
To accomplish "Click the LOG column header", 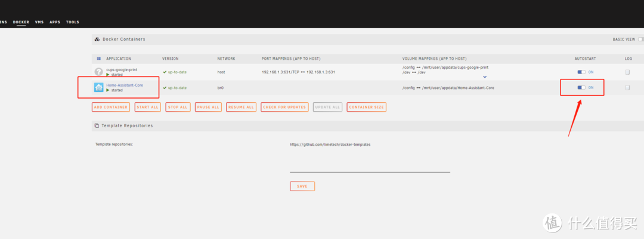I will coord(628,59).
